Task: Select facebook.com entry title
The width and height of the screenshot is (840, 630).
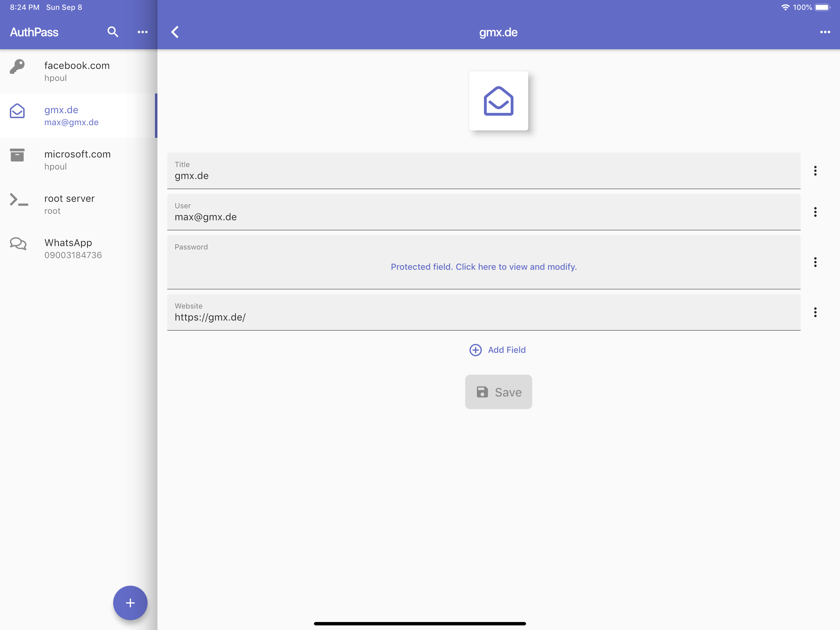Action: coord(77,65)
